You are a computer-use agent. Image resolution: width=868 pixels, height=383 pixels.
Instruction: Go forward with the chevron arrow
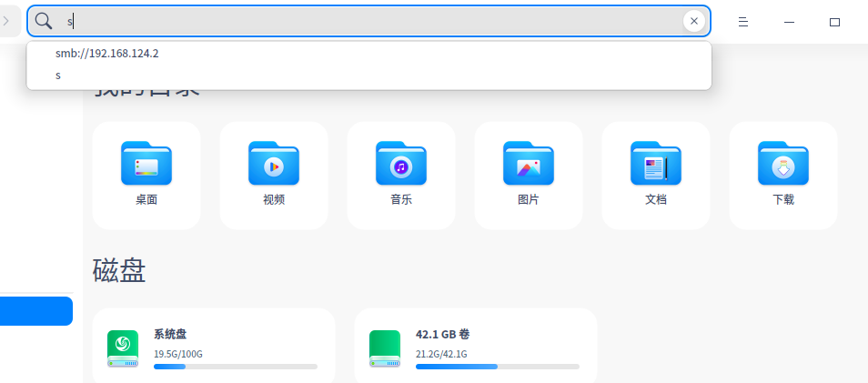6,21
